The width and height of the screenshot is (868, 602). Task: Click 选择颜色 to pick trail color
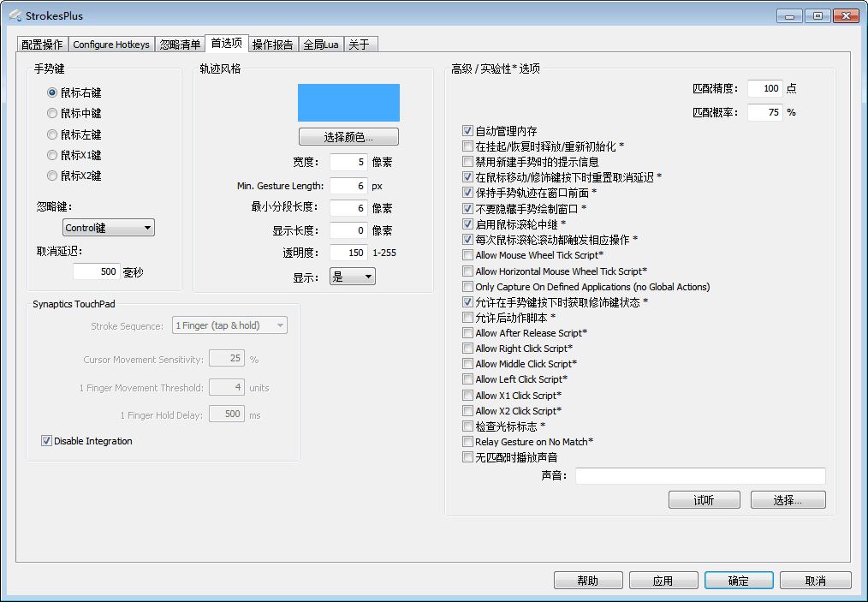[348, 136]
